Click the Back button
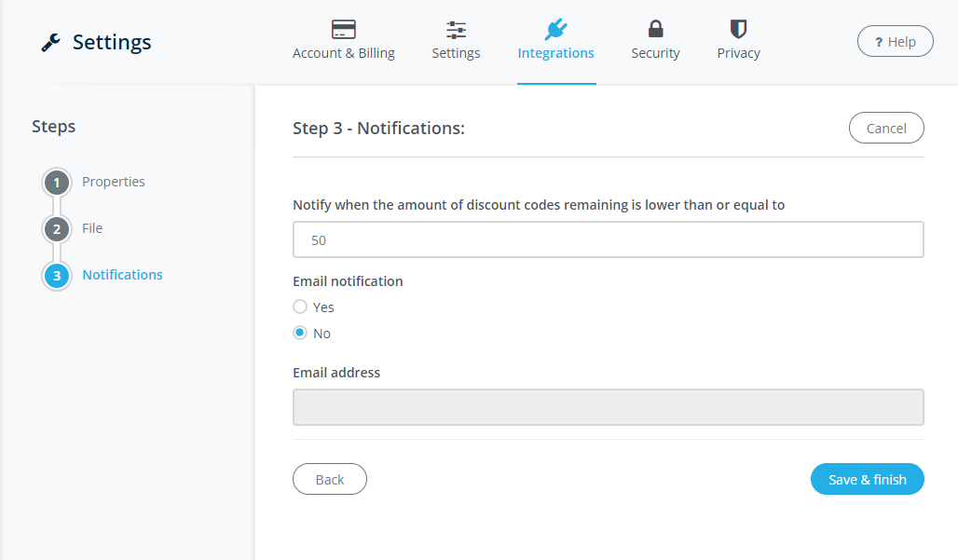 click(x=329, y=479)
